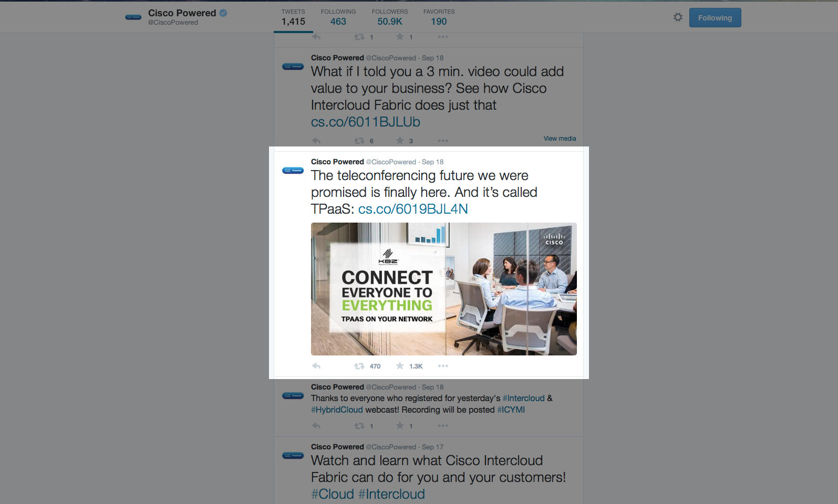The width and height of the screenshot is (838, 504).
Task: View the Favorites tab showing 190
Action: click(x=439, y=17)
